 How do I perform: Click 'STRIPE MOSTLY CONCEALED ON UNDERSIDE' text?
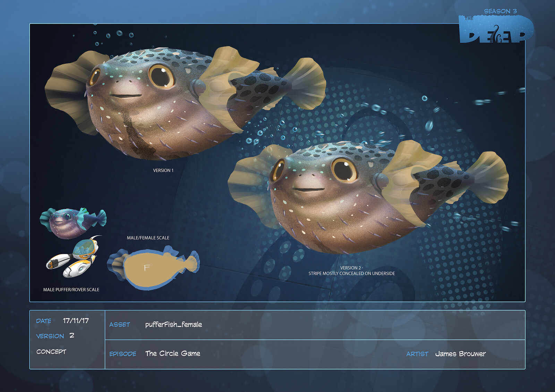tap(352, 273)
